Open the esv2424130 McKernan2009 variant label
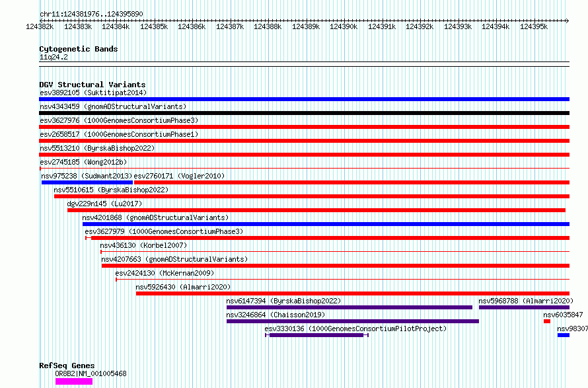This screenshot has width=588, height=388. (165, 273)
